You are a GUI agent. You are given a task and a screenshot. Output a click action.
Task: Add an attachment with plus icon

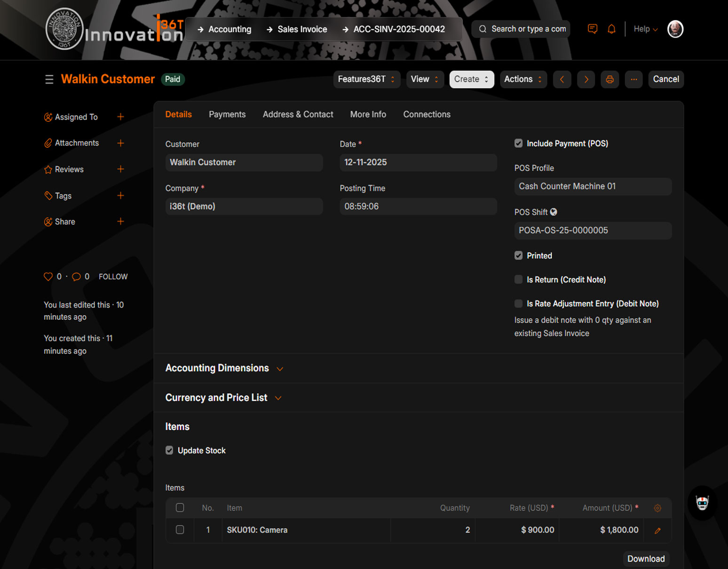click(120, 143)
